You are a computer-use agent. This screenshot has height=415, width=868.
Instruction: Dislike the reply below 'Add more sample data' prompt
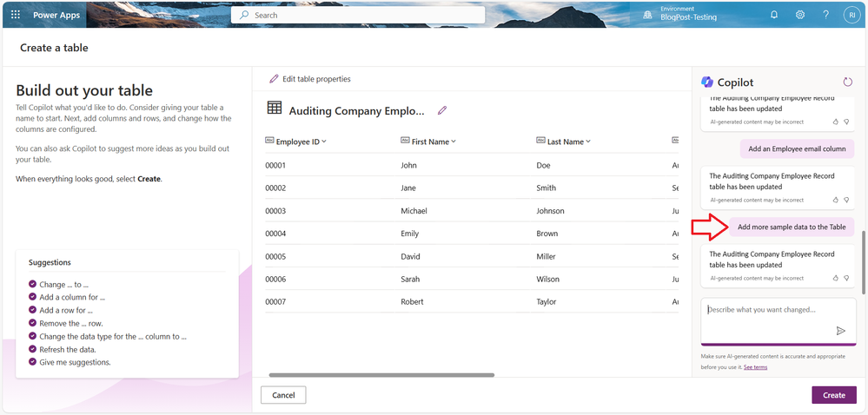tap(846, 279)
